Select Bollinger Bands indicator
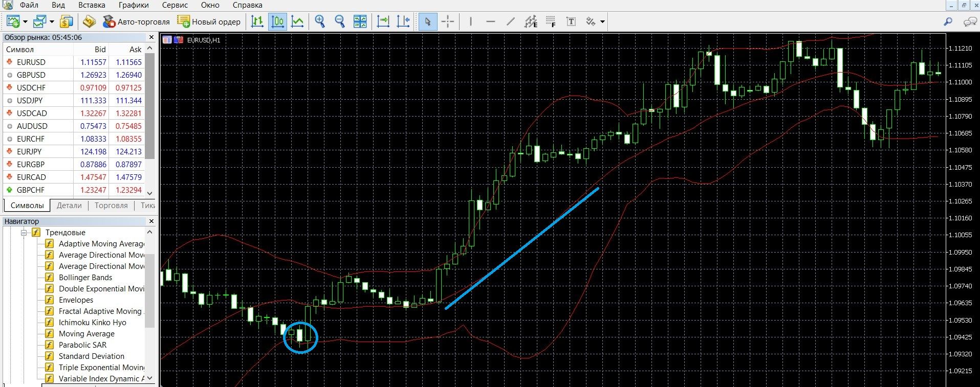This screenshot has width=980, height=387. [x=85, y=278]
